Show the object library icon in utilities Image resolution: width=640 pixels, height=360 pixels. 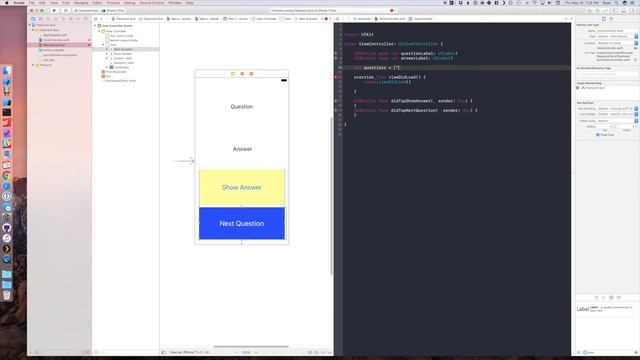point(611,298)
